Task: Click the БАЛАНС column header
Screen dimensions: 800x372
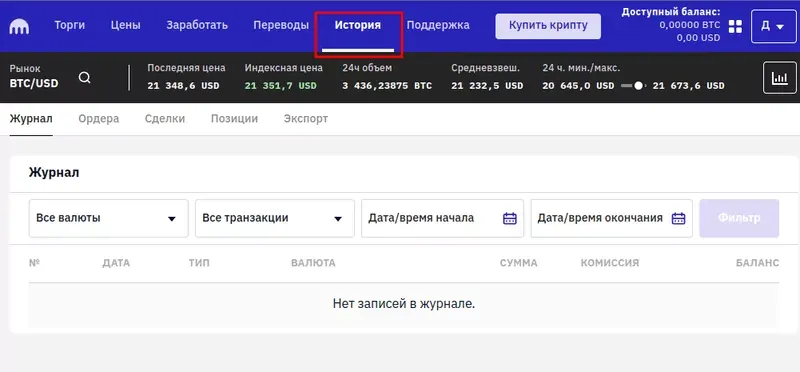Action: point(757,263)
